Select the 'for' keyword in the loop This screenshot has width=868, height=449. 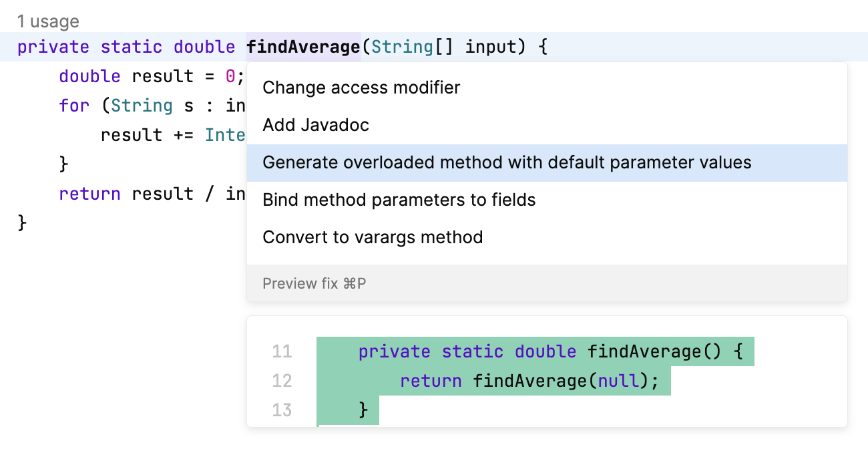[73, 106]
